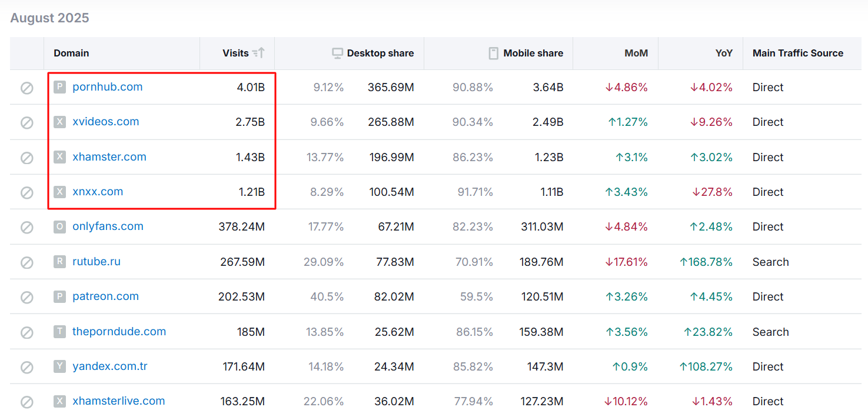Screen dimensions: 868x417
Task: Click the exclude icon for xhamsterlive.com row
Action: (x=27, y=402)
